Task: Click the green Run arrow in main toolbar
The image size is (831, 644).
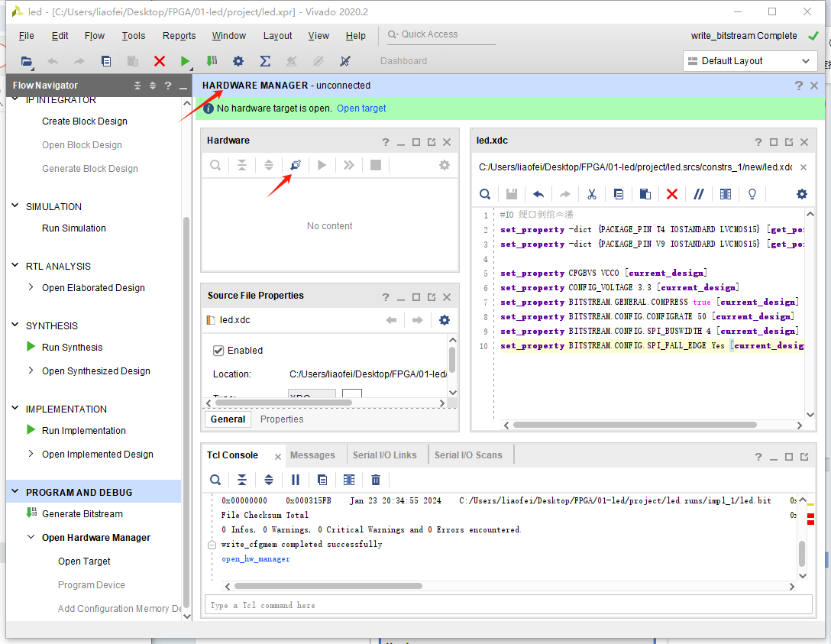Action: click(184, 61)
